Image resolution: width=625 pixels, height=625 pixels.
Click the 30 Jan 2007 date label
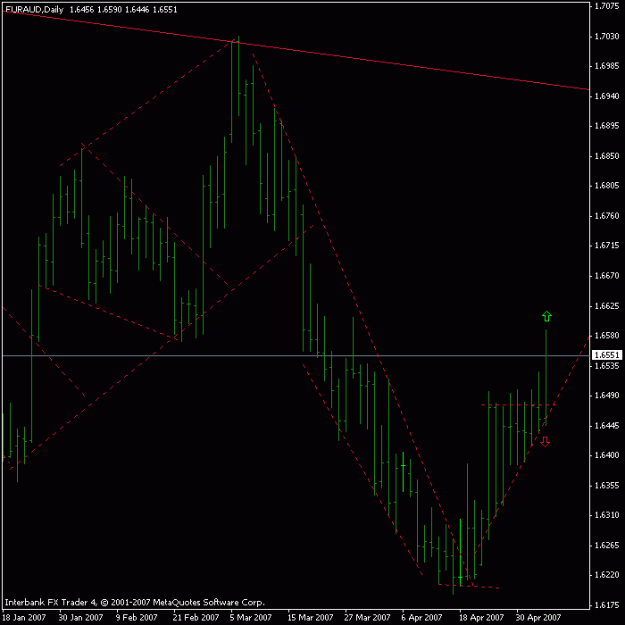click(81, 617)
